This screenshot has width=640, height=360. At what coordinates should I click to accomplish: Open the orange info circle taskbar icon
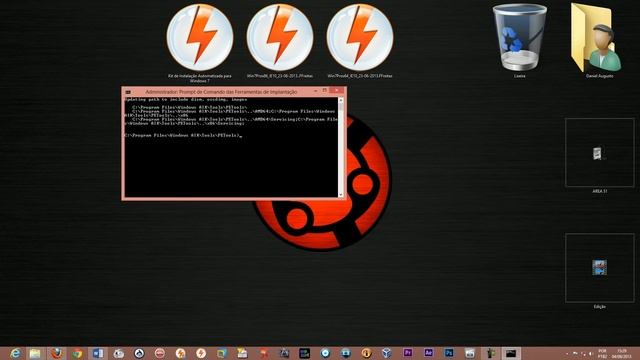coord(366,353)
